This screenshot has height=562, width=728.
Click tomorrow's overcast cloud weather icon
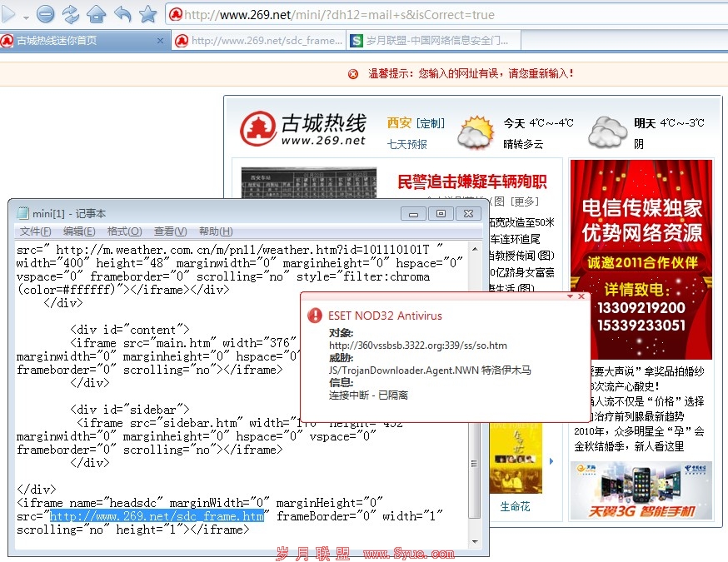(607, 132)
